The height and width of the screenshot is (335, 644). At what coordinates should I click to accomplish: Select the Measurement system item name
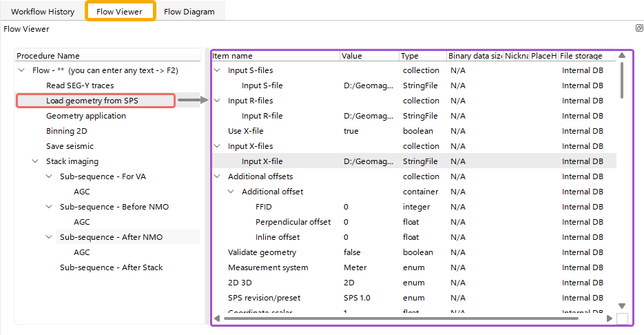click(x=268, y=267)
